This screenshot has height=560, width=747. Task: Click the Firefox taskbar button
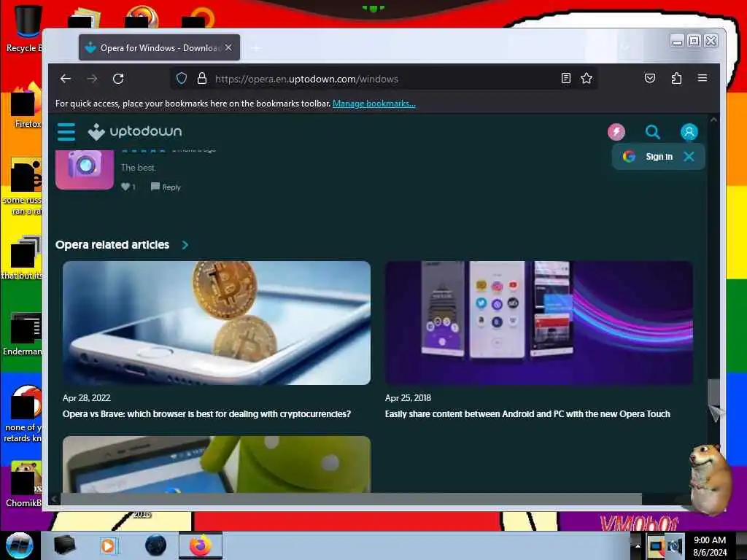(x=201, y=545)
